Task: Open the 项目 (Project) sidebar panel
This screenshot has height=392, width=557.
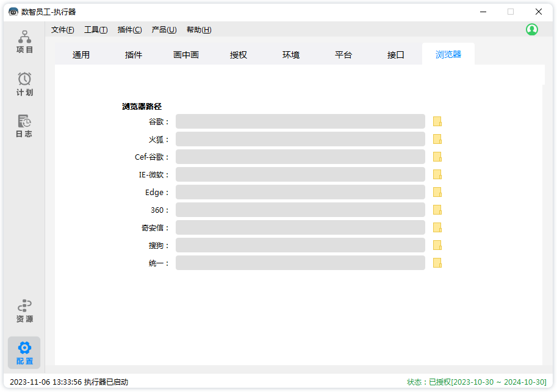Action: (24, 41)
